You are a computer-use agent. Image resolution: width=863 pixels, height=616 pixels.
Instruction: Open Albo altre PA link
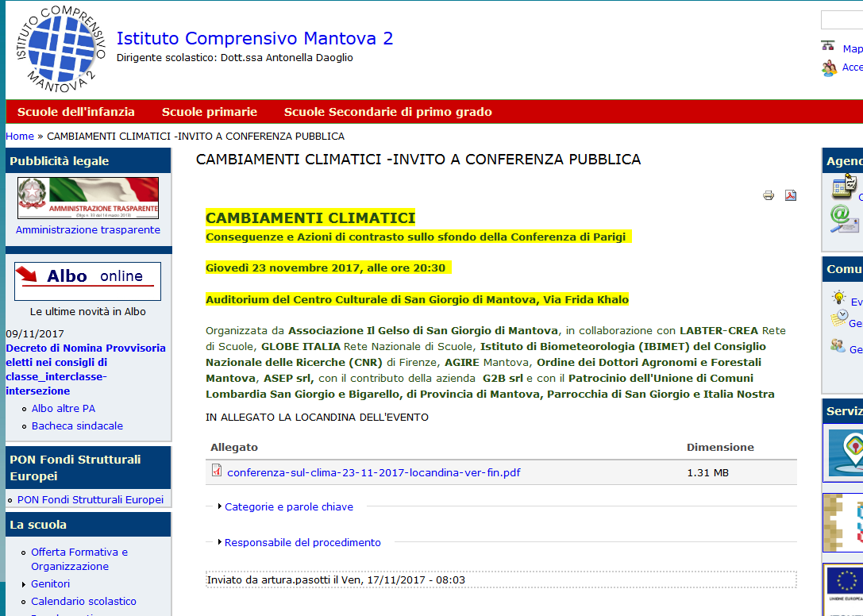64,409
